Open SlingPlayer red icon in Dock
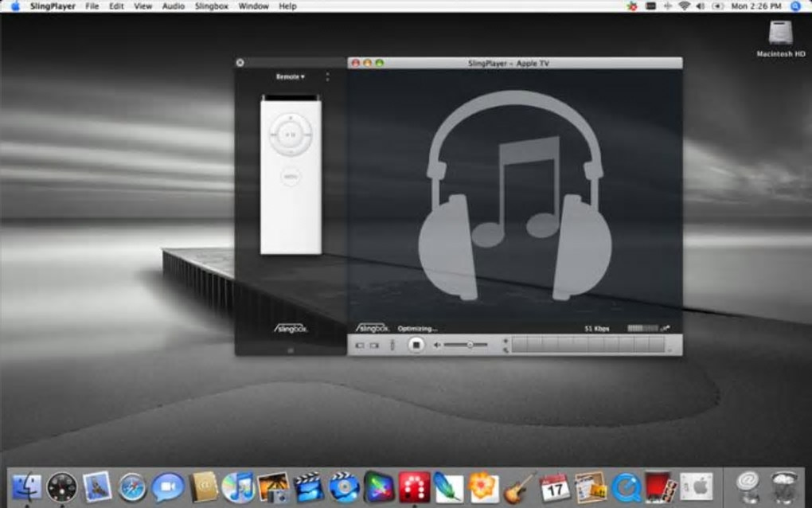Screen dimensions: 812x508 [414, 487]
